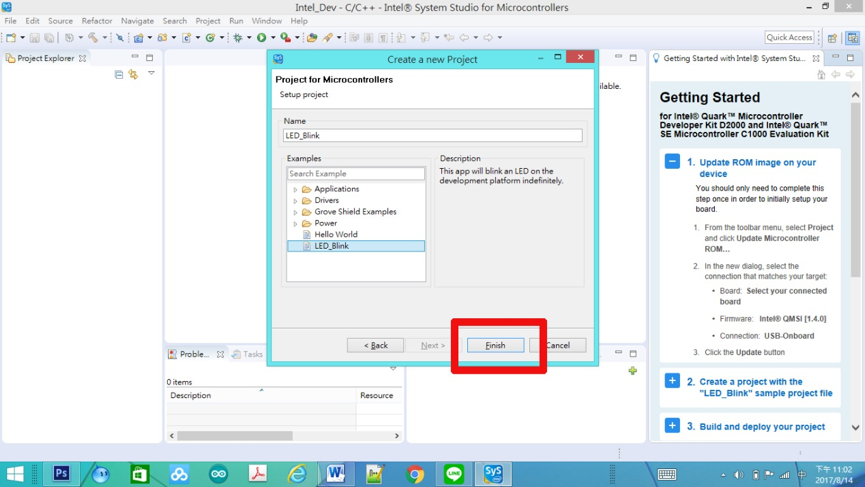Viewport: 865px width, 487px height.
Task: Click the Search Example field
Action: pyautogui.click(x=356, y=174)
